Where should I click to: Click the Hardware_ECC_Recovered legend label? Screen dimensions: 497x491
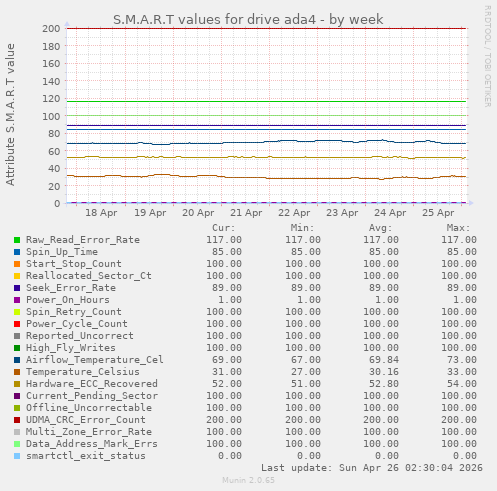tap(92, 384)
